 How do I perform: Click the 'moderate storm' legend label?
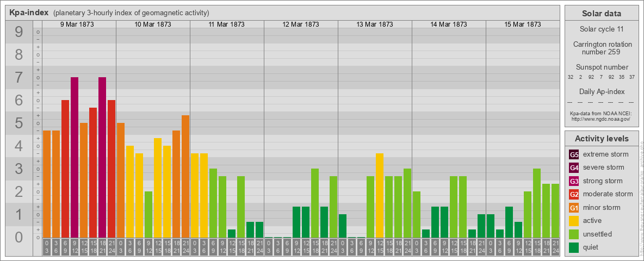point(608,194)
